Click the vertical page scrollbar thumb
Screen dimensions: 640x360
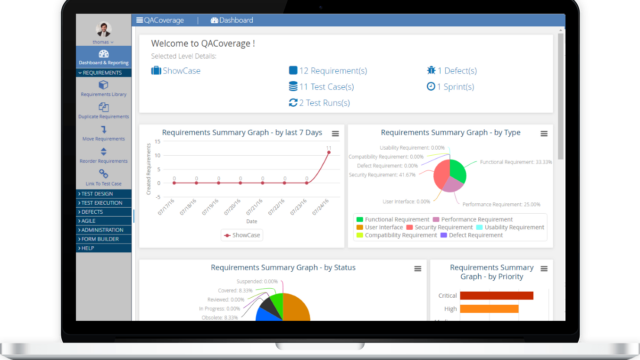[561, 96]
